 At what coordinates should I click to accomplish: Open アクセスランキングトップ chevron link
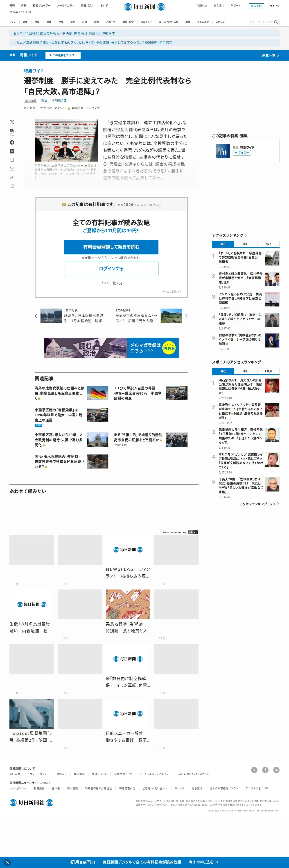[259, 504]
